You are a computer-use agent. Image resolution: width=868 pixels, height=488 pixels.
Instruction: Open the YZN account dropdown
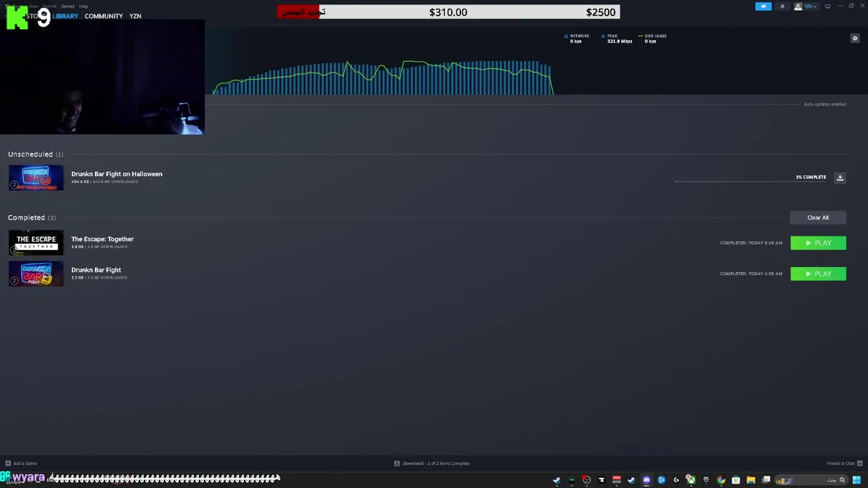coord(806,6)
